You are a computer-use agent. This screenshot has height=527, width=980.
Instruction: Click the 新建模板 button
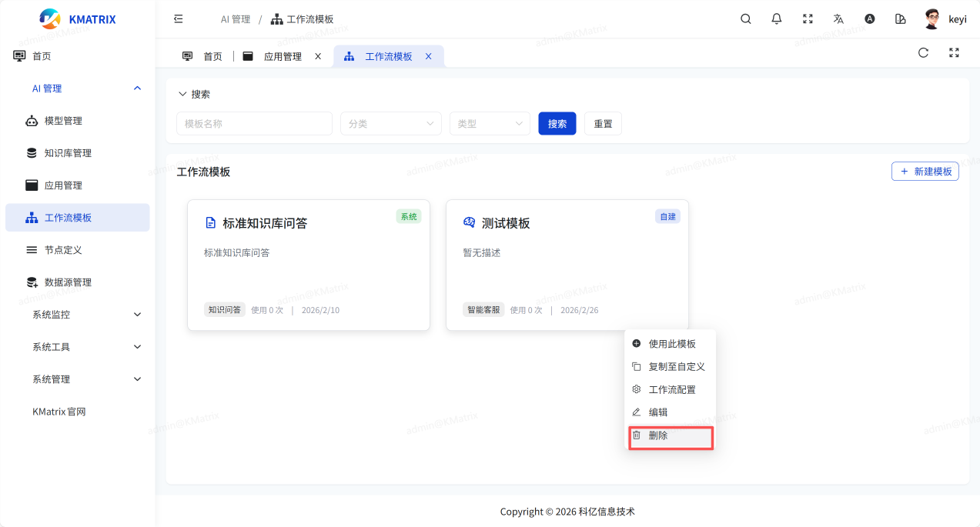(925, 172)
